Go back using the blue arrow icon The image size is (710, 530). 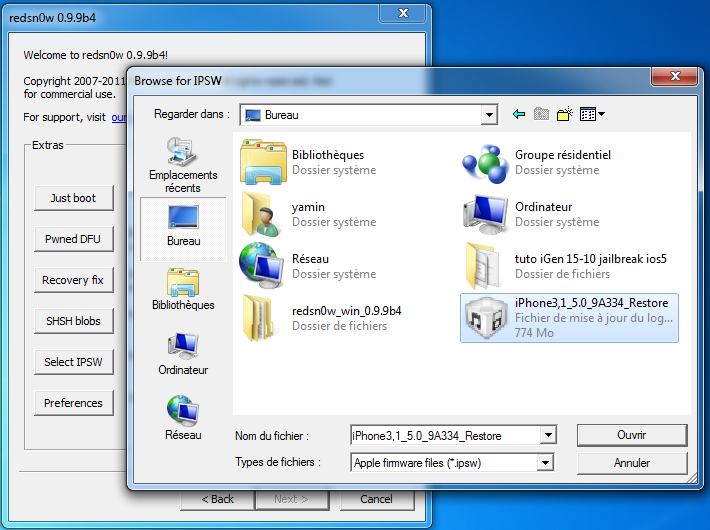519,114
